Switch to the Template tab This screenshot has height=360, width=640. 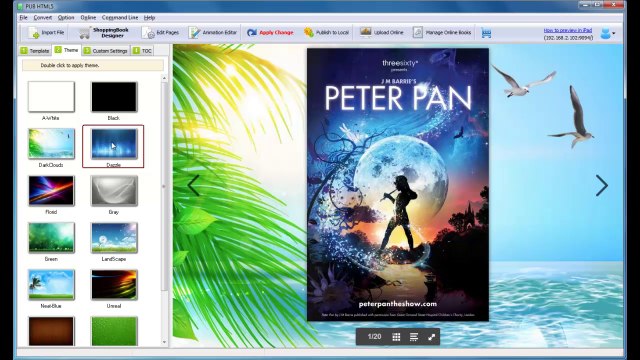(x=35, y=51)
